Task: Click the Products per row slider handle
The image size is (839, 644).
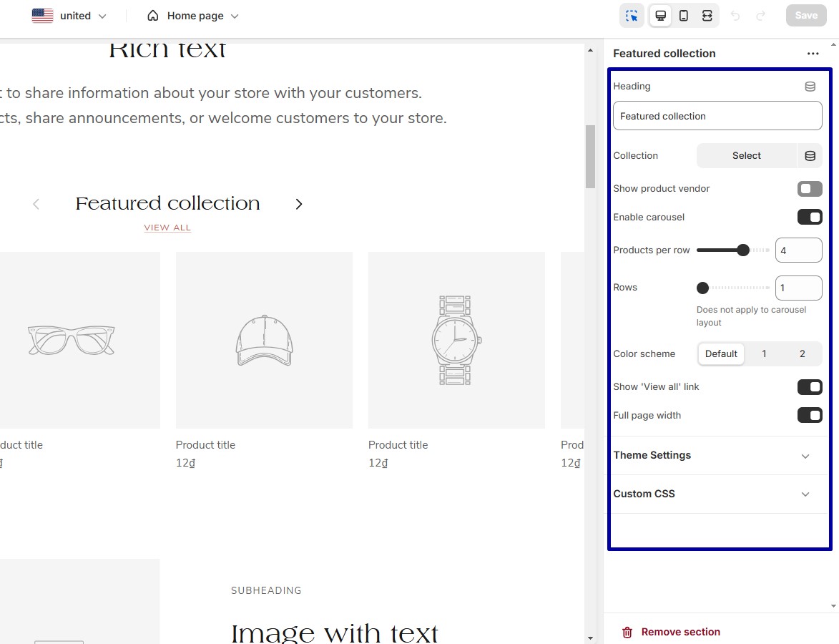Action: [x=742, y=250]
